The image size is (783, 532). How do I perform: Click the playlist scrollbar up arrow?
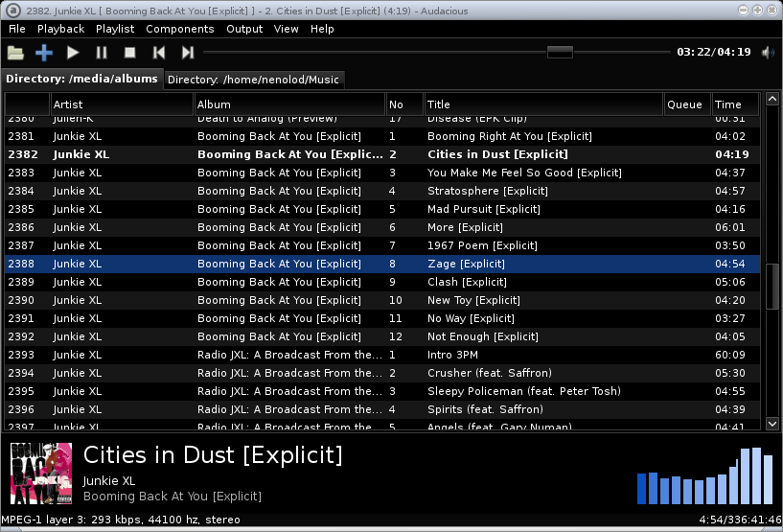pyautogui.click(x=772, y=99)
